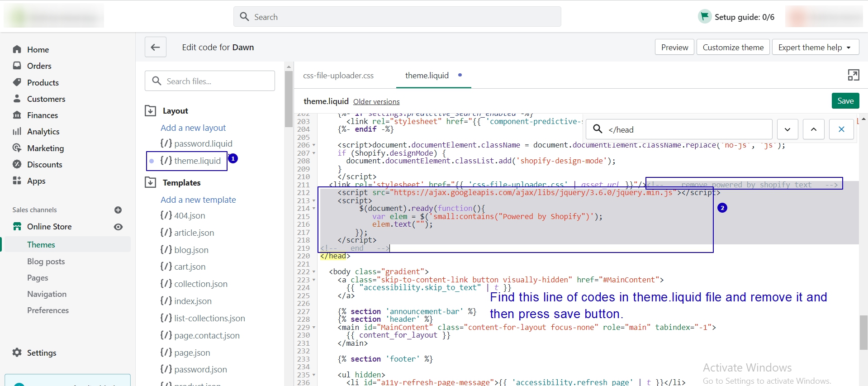
Task: Open collection.json template
Action: click(x=194, y=284)
